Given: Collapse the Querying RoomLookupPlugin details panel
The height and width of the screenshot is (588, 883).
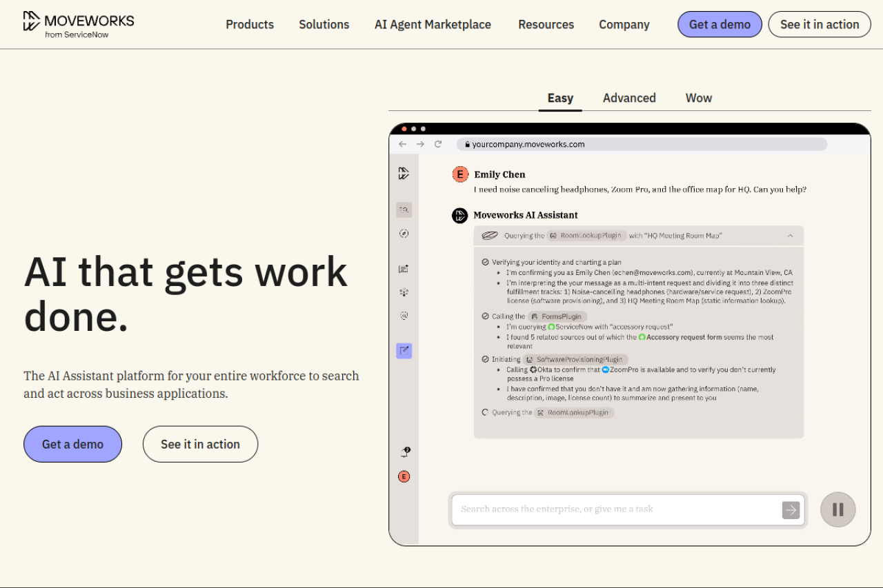Looking at the screenshot, I should click(x=790, y=236).
